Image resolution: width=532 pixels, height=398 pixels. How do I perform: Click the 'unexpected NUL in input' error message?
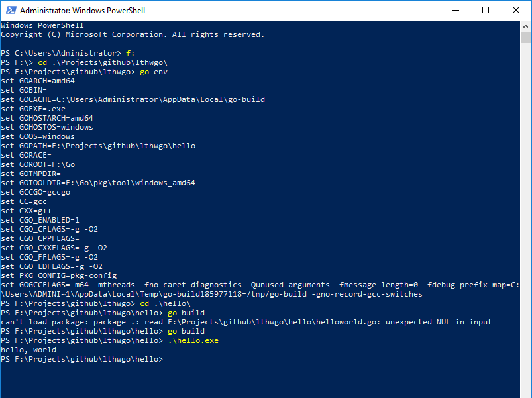click(x=439, y=322)
